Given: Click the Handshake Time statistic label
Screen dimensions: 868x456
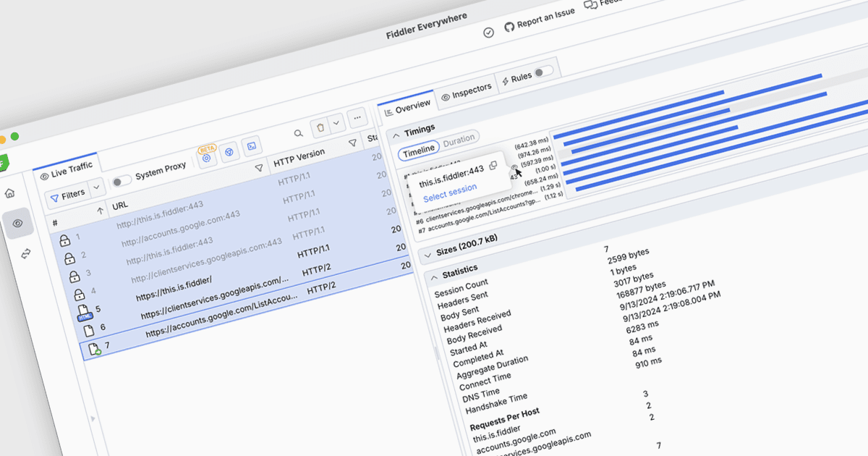Looking at the screenshot, I should pos(497,404).
